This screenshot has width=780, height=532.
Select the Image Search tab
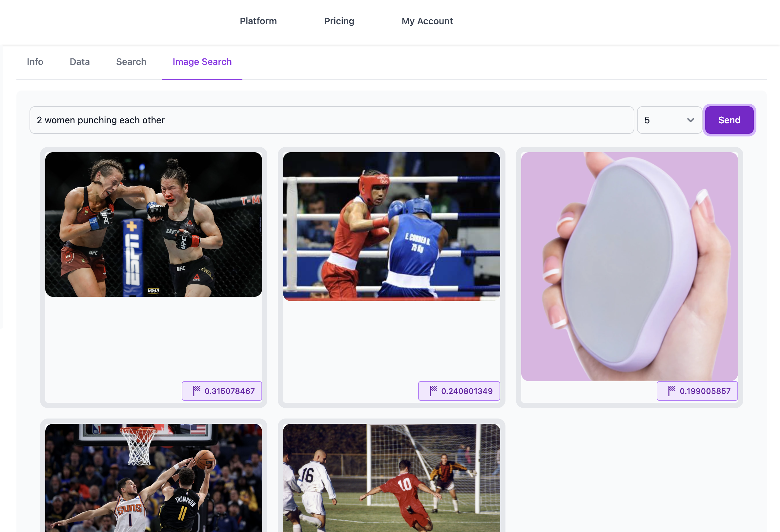tap(202, 62)
